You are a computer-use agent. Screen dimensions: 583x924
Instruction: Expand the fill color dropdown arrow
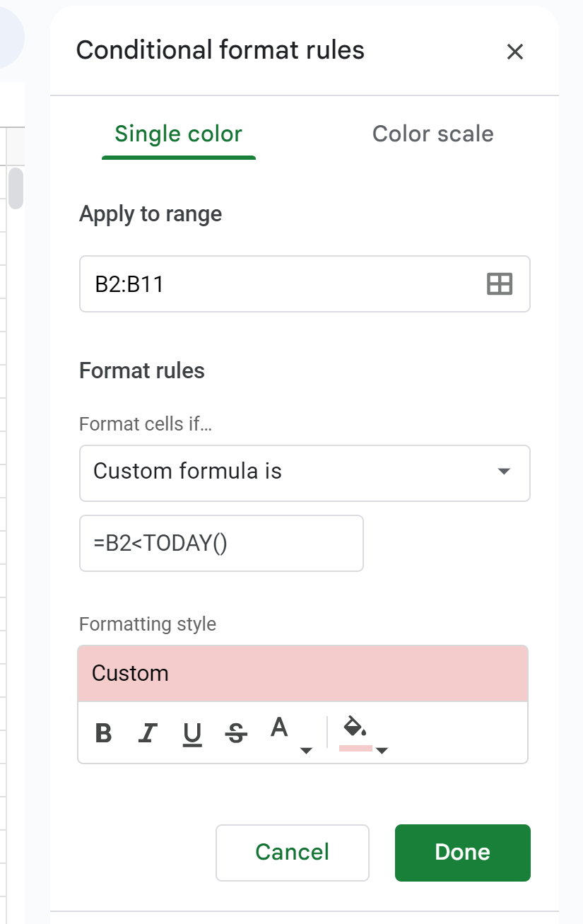click(x=382, y=750)
